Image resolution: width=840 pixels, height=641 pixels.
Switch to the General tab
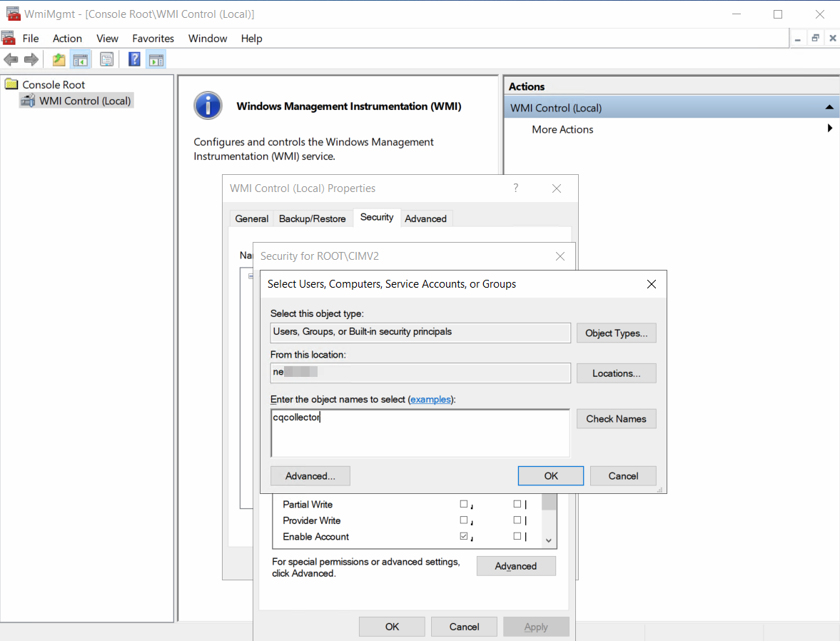252,218
